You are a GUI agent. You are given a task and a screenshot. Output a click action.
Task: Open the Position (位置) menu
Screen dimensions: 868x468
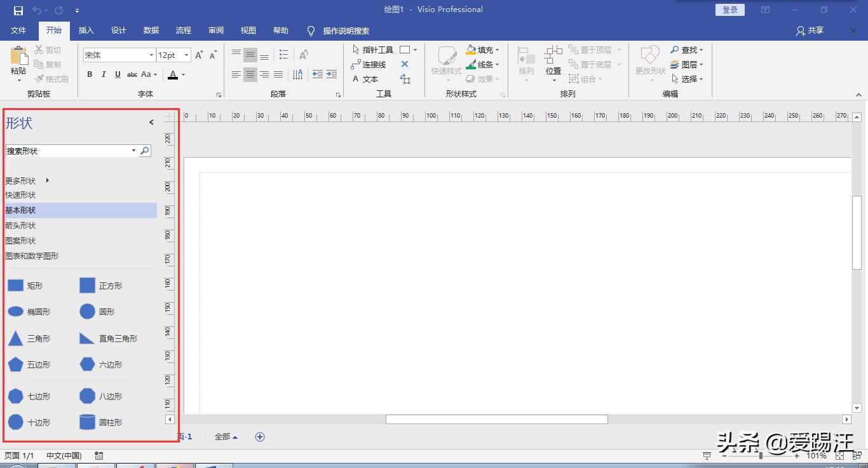point(553,64)
